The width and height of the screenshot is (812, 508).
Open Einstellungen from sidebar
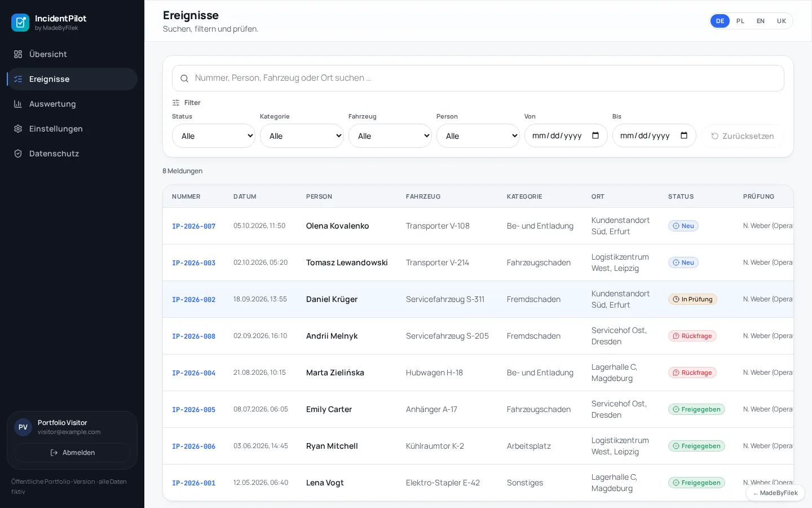[72, 129]
